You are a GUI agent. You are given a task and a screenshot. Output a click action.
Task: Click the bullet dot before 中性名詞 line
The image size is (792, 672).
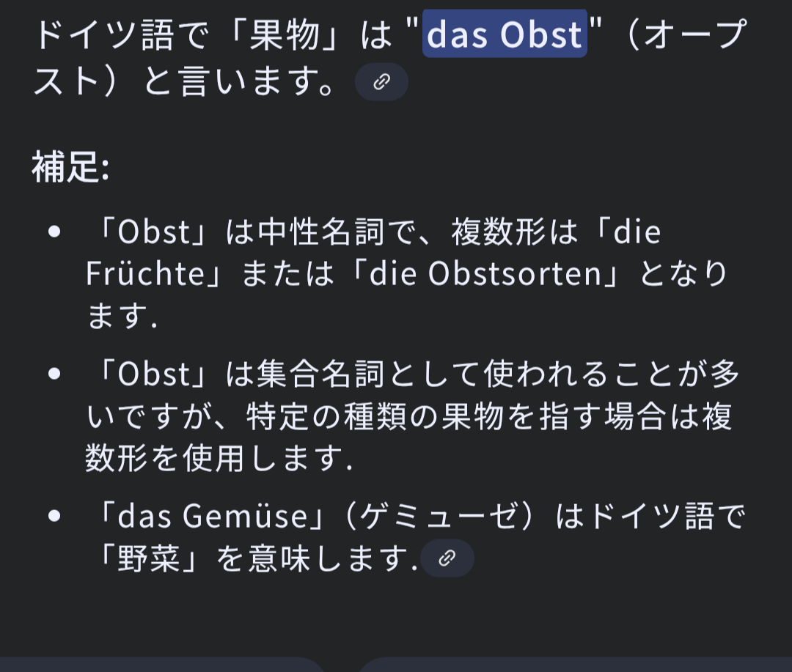click(54, 232)
